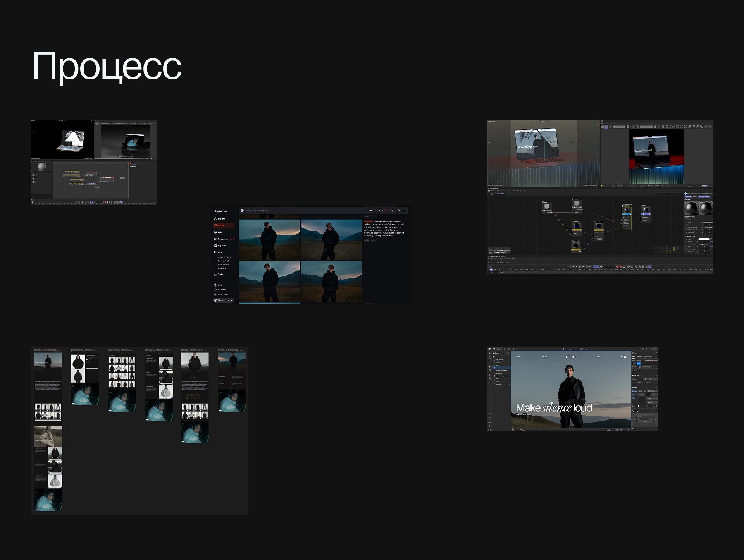This screenshot has width=744, height=560.
Task: Switch to Settings tab in Webflow panel
Action: [640, 357]
